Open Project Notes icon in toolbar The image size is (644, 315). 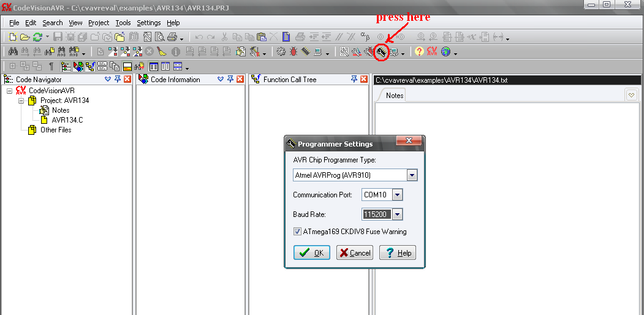coord(241,51)
